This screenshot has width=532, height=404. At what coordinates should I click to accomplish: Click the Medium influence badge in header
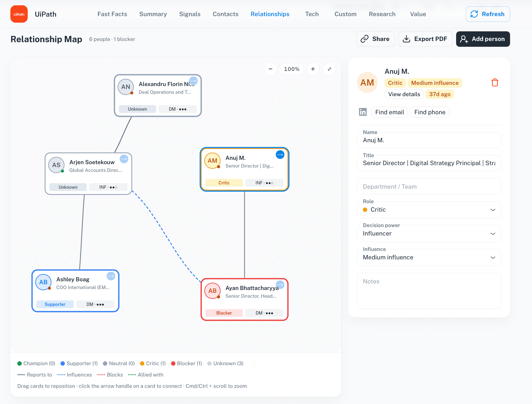pyautogui.click(x=435, y=83)
